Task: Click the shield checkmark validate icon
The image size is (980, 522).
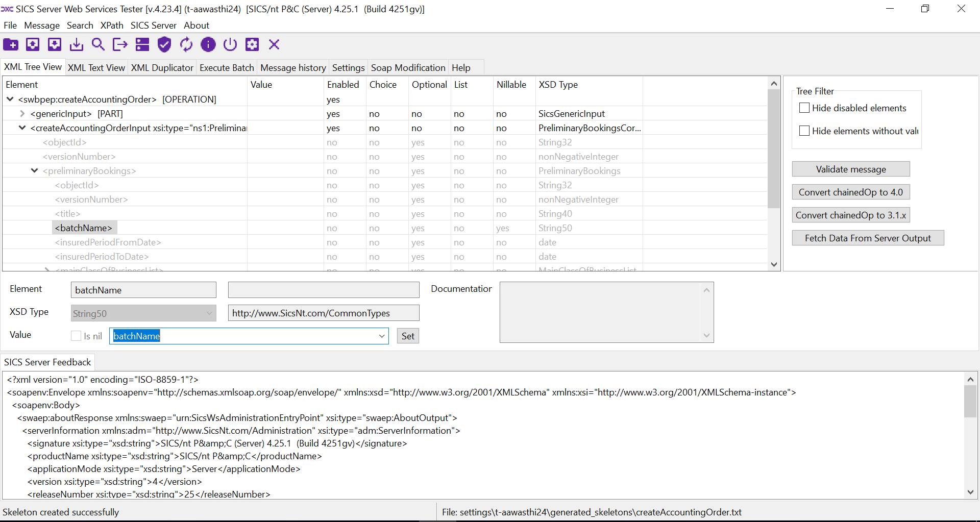Action: (164, 45)
